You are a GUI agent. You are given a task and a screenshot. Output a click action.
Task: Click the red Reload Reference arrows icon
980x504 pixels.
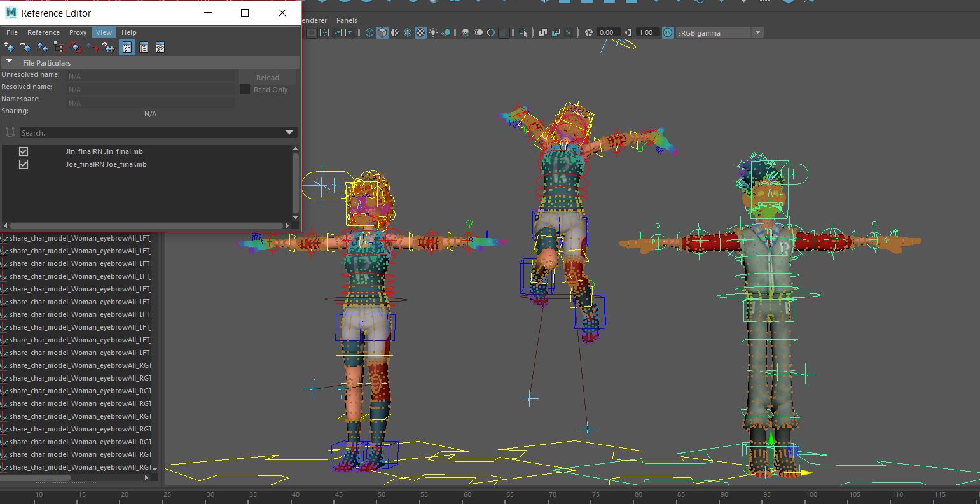coord(76,48)
